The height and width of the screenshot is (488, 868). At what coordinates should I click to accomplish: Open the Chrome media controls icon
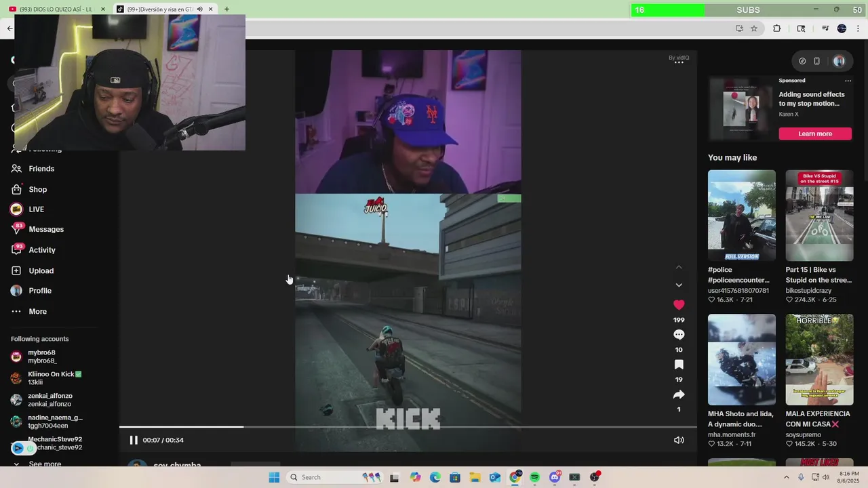tap(825, 28)
